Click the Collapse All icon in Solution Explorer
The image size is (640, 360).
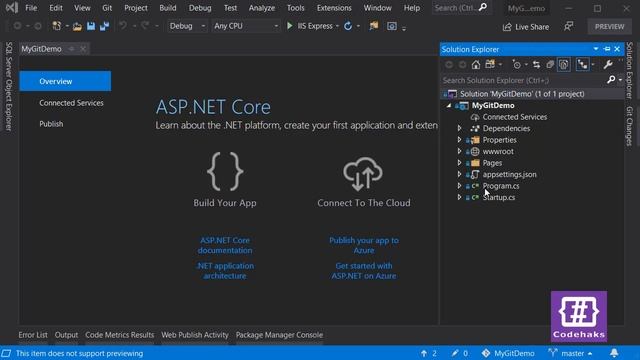point(550,64)
